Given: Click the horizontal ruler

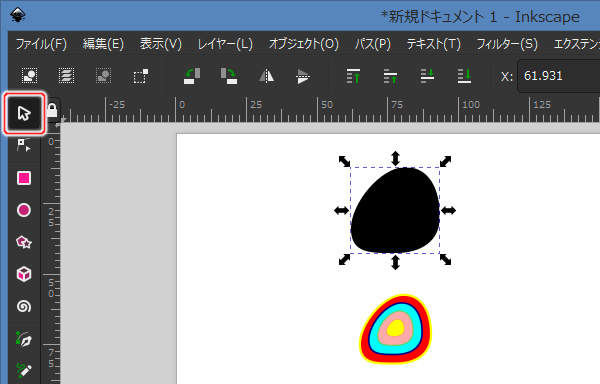Looking at the screenshot, I should pos(330,109).
